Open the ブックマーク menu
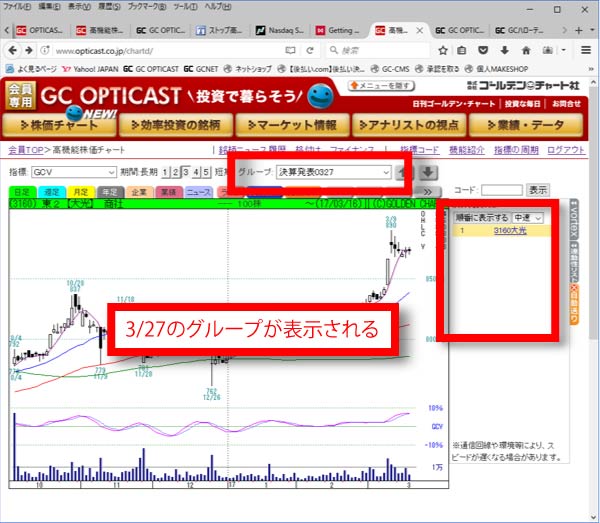The height and width of the screenshot is (523, 600). 147,7
